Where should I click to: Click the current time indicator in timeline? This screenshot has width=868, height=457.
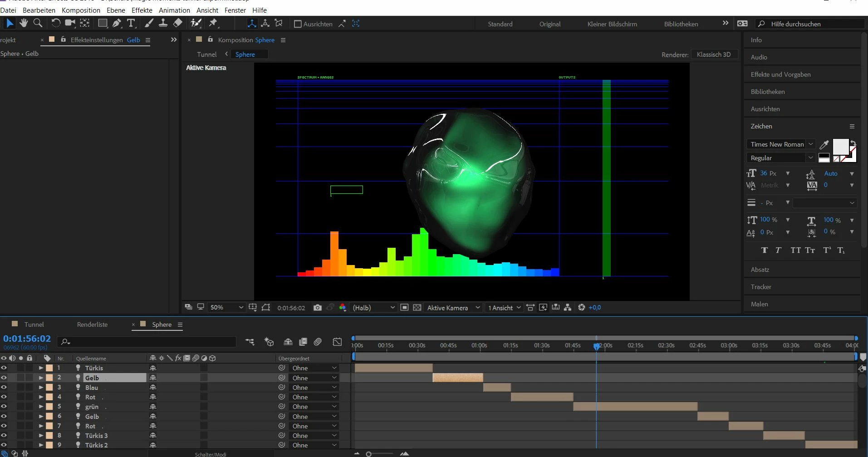point(596,346)
